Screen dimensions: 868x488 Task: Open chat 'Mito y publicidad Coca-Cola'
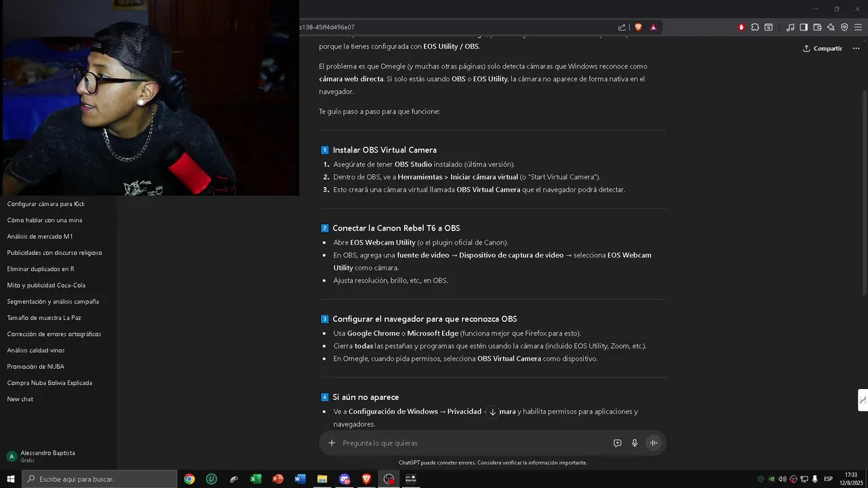click(46, 285)
